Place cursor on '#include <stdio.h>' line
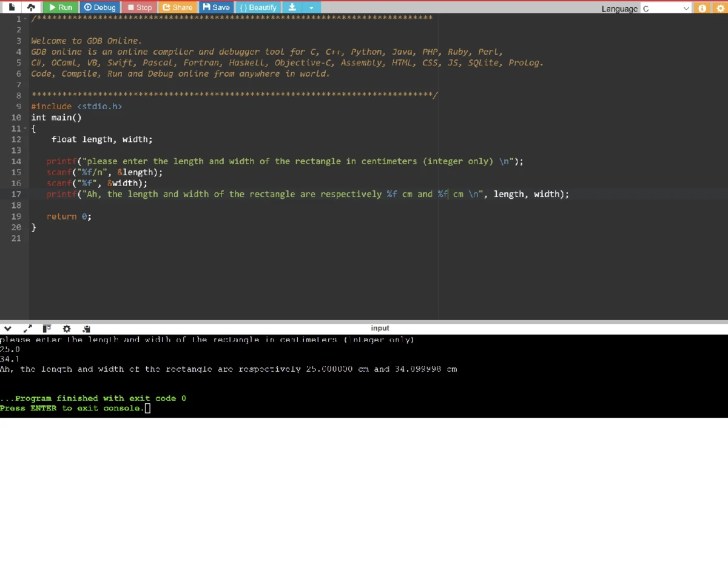Screen dimensions: 728x562 77,106
